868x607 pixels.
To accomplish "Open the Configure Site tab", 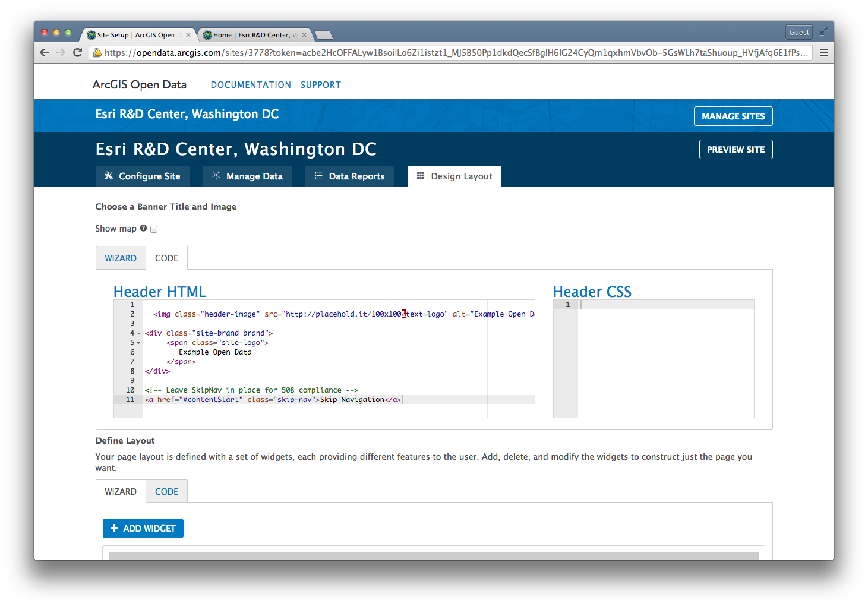I will click(142, 176).
